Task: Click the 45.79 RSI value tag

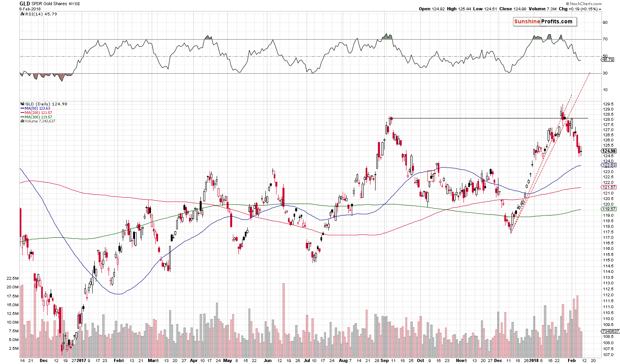Action: [x=607, y=60]
